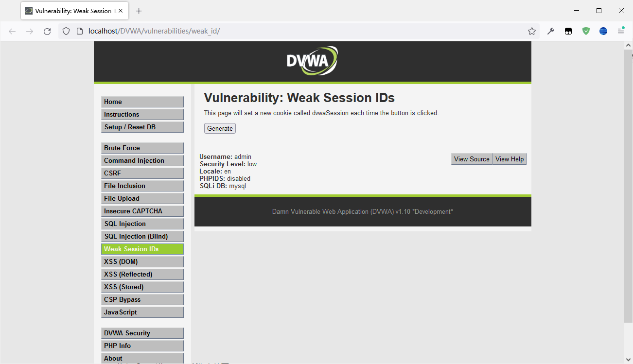Click the 'SQLi DB: mysql' text
This screenshot has width=633, height=364.
pos(223,186)
